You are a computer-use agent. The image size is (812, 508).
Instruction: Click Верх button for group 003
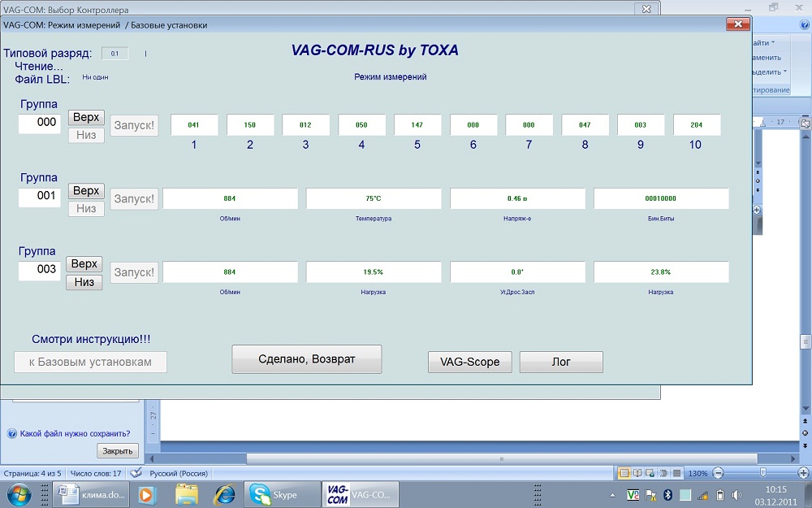coord(84,264)
